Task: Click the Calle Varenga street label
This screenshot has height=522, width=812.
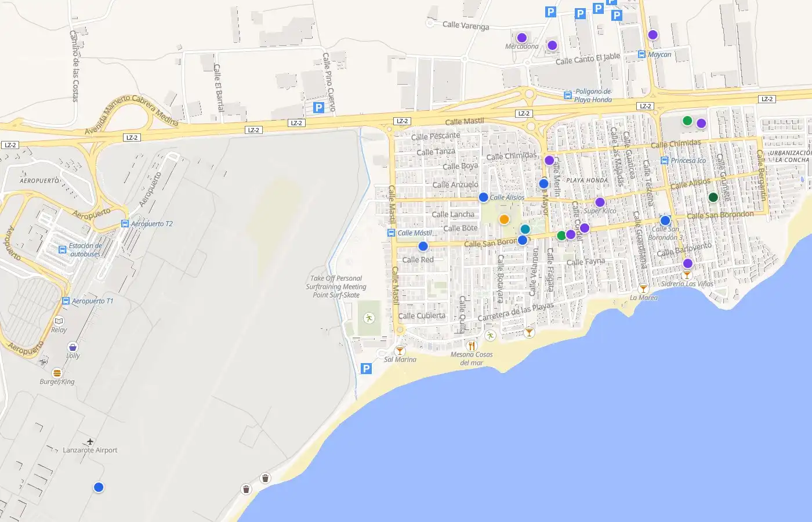Action: 466,25
